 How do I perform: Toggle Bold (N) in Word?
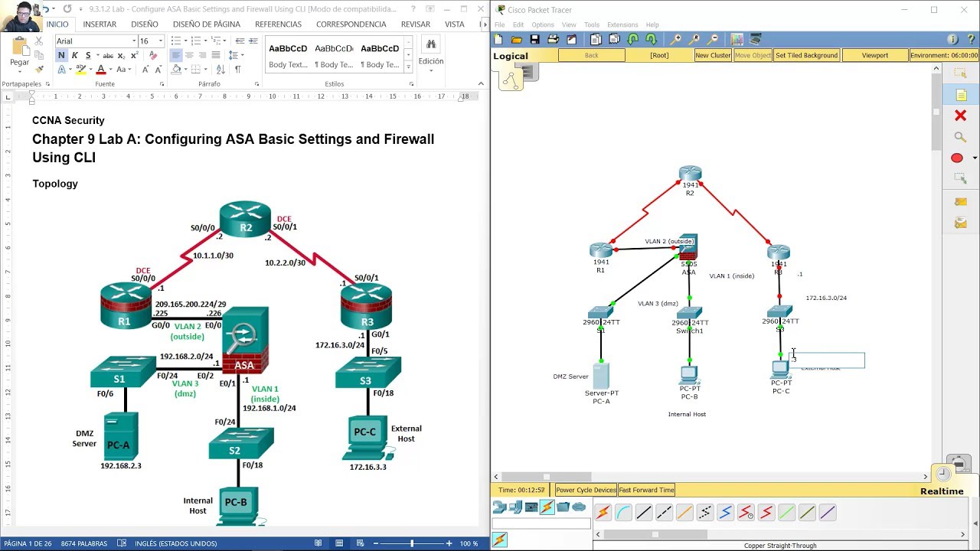coord(61,55)
